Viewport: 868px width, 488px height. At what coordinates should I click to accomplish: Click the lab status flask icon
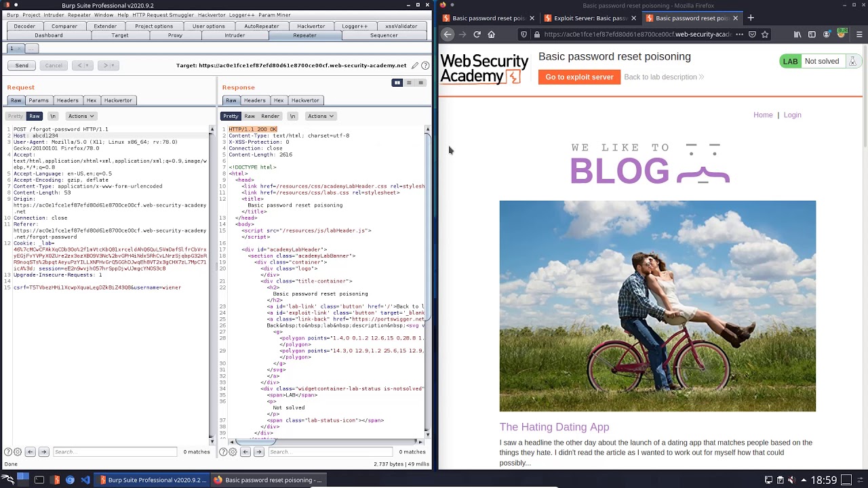pos(852,62)
